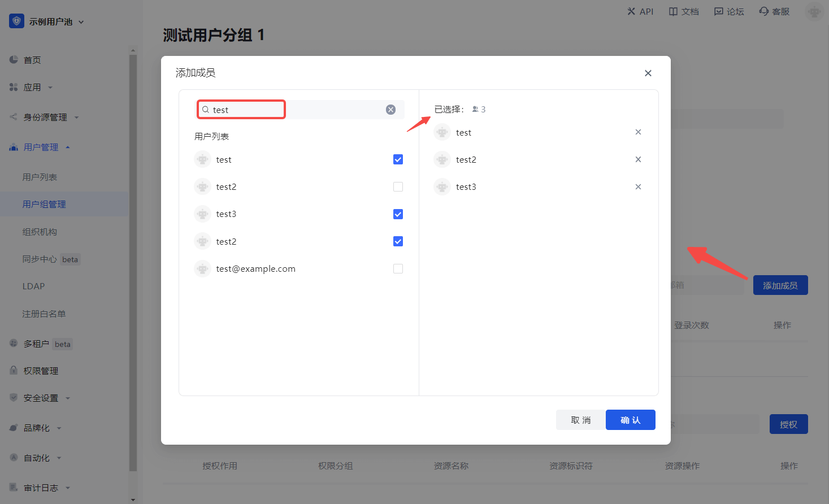Check the test@example.com user checkbox
829x504 pixels.
[398, 269]
